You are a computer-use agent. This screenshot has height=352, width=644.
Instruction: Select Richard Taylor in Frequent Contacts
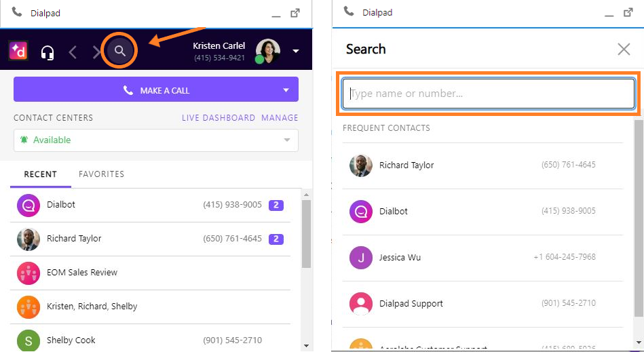482,165
